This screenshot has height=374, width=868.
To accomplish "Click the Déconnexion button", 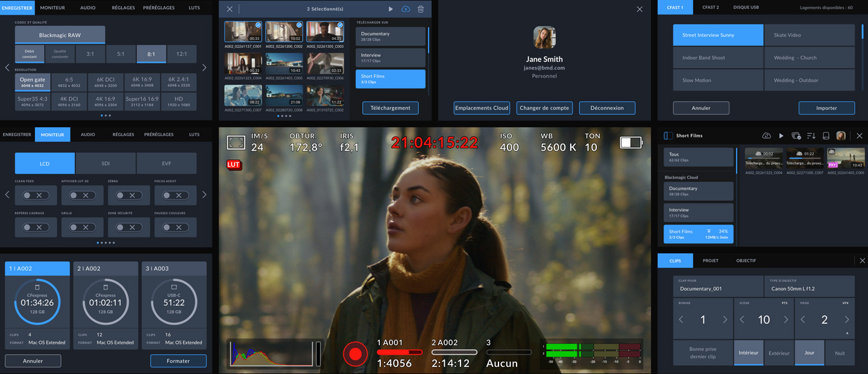I will pyautogui.click(x=607, y=108).
